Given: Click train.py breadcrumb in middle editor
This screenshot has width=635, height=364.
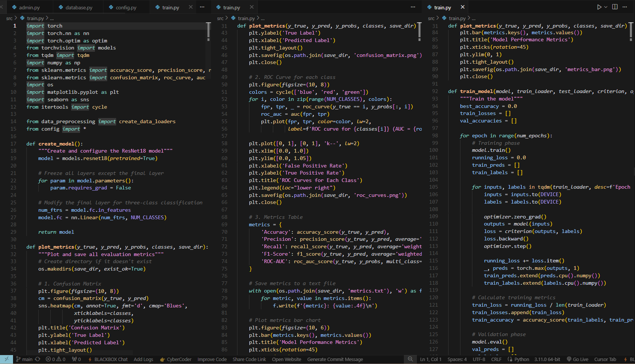Looking at the screenshot, I should [x=246, y=18].
